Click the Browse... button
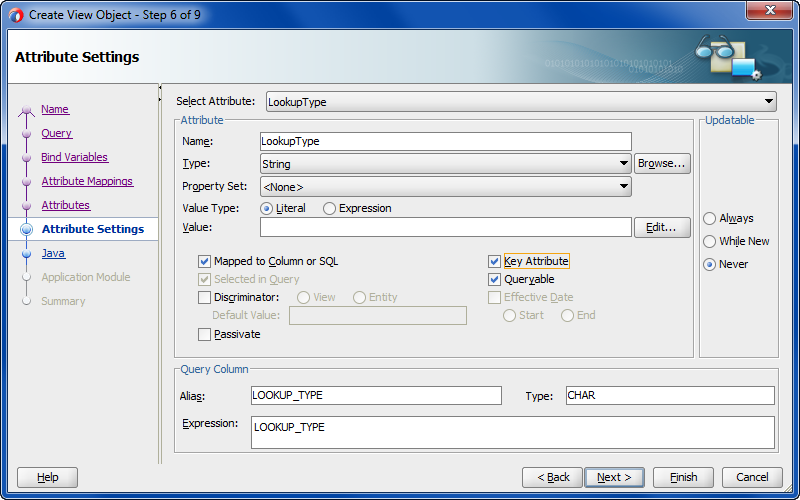The height and width of the screenshot is (500, 800). (662, 164)
